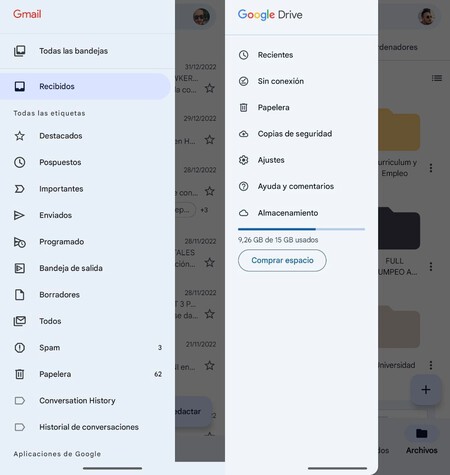Switch Drive to list view icon
Screen dimensions: 450x475
[437, 78]
